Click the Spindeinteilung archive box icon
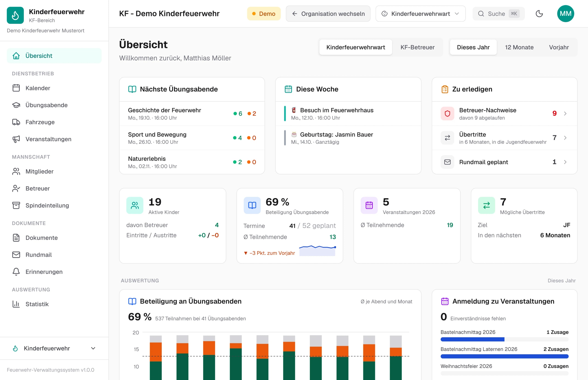Image resolution: width=588 pixels, height=380 pixels. click(16, 205)
